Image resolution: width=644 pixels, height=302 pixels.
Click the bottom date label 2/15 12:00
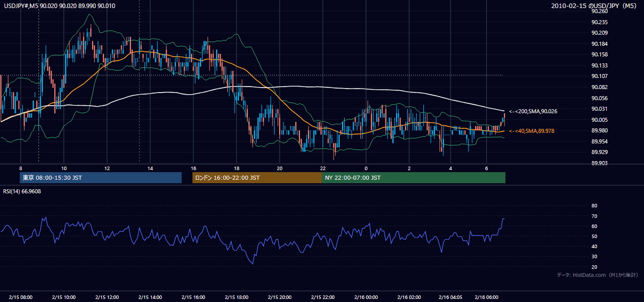107,297
